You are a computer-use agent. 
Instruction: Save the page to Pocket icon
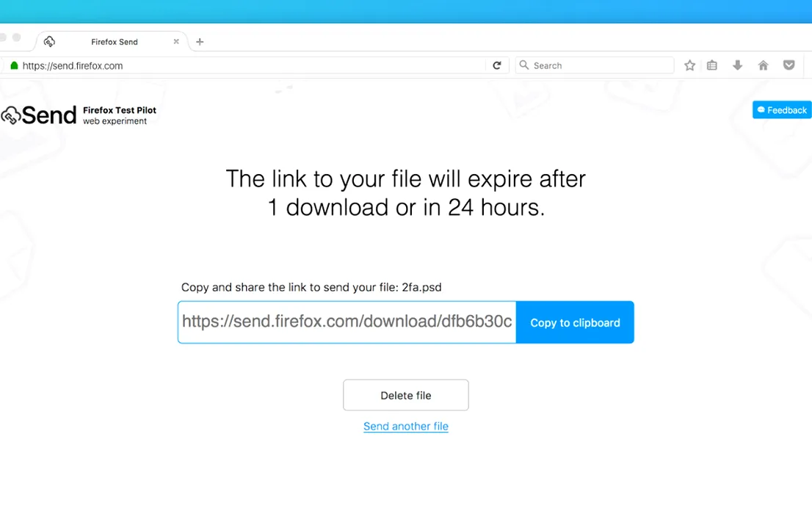(789, 65)
